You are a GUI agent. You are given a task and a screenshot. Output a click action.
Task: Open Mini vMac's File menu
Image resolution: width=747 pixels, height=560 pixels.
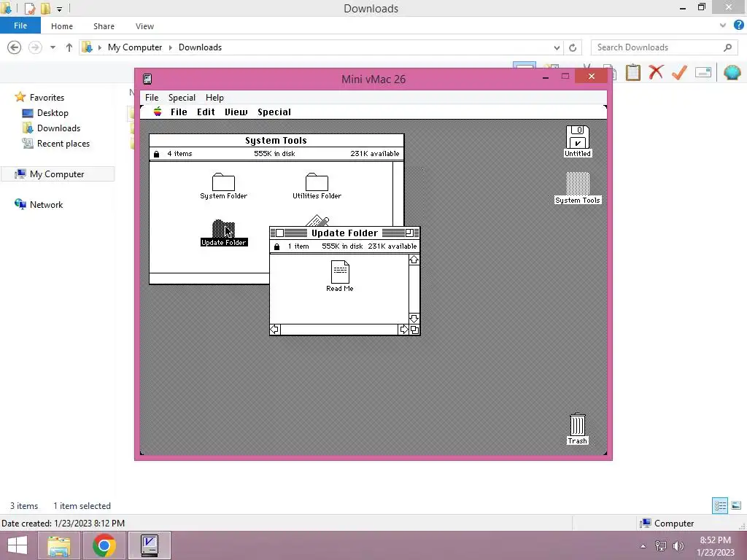(152, 98)
